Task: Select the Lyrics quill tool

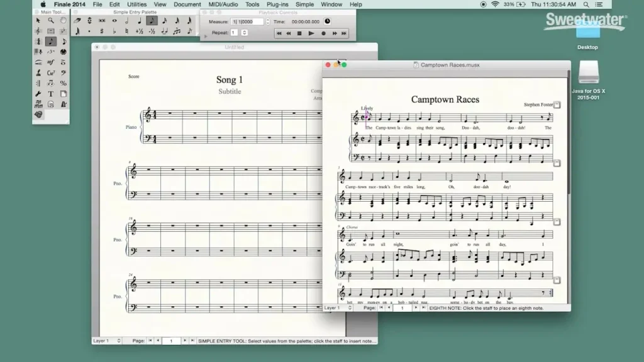Action: [x=38, y=73]
